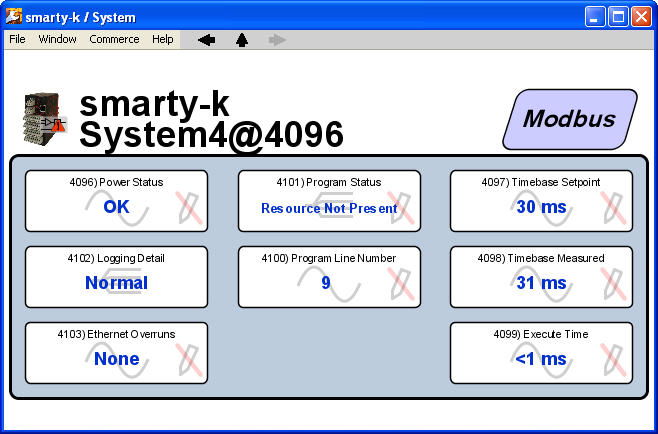Navigate up with the up arrow
The height and width of the screenshot is (434, 658).
[x=242, y=40]
